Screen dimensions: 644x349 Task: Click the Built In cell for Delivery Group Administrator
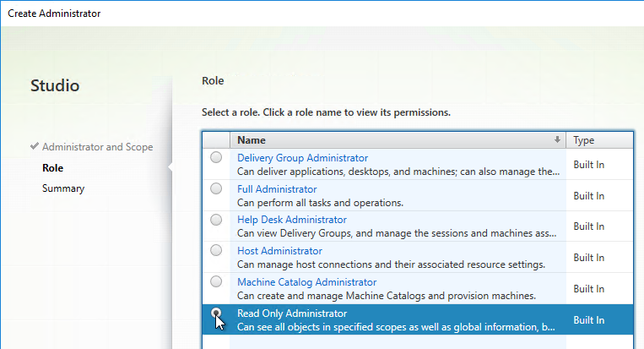click(588, 165)
